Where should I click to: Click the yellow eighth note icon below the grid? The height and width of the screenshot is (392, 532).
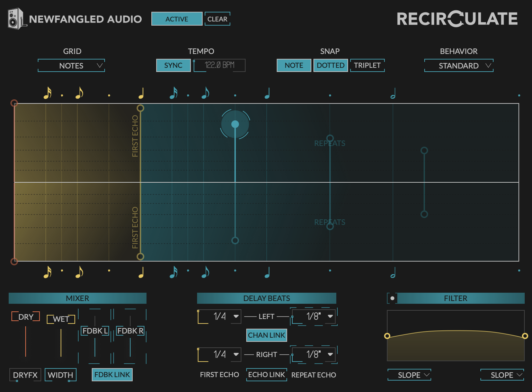point(79,272)
